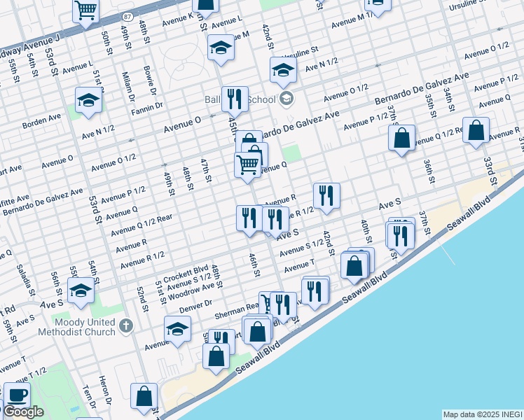Click the Ursuline St label near 42nd St
Image resolution: width=524 pixels, height=420 pixels.
[x=300, y=53]
